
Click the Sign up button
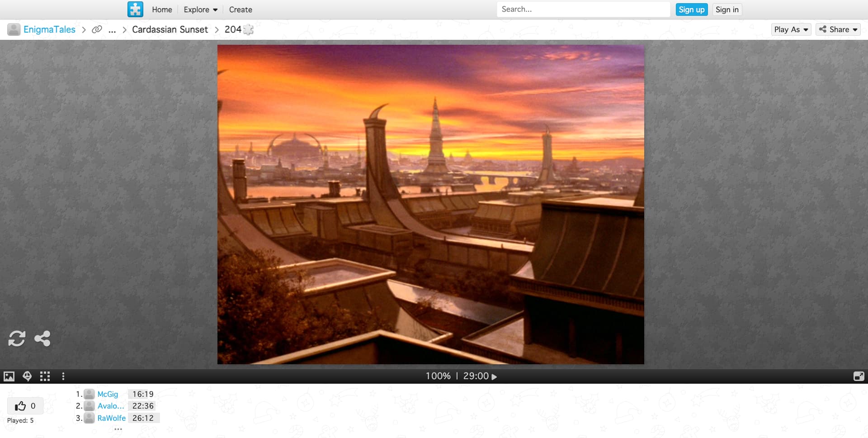pos(692,10)
